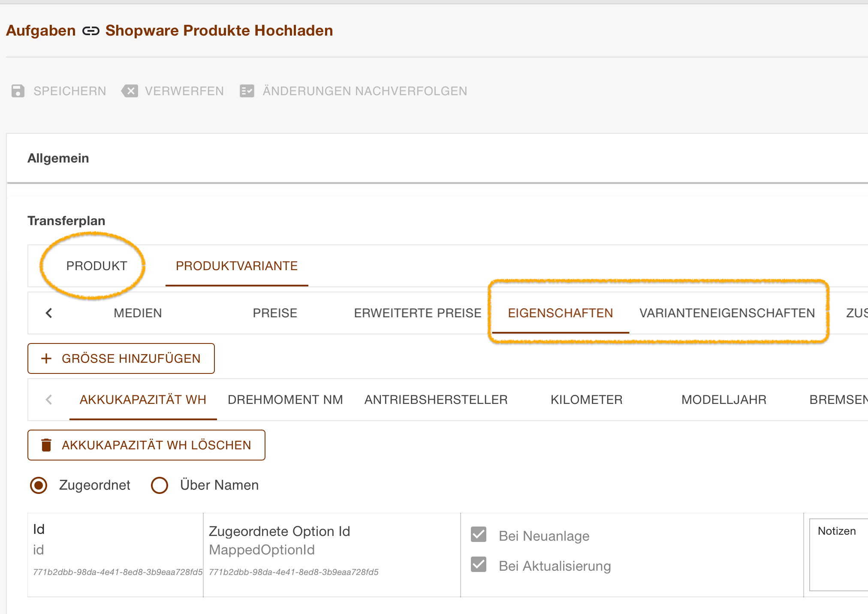Switch to the Produkt tab

pyautogui.click(x=97, y=266)
